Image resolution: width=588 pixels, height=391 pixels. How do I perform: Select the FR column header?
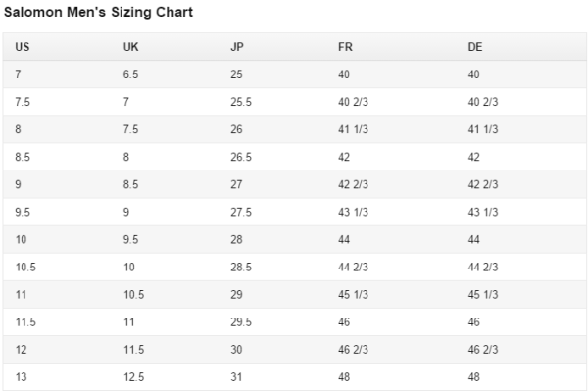(x=345, y=47)
